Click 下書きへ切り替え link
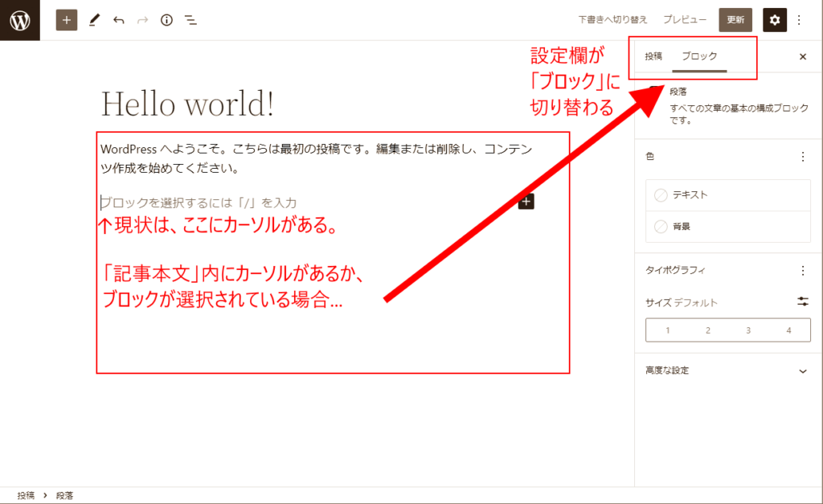Viewport: 823px width, 504px height. click(x=614, y=20)
